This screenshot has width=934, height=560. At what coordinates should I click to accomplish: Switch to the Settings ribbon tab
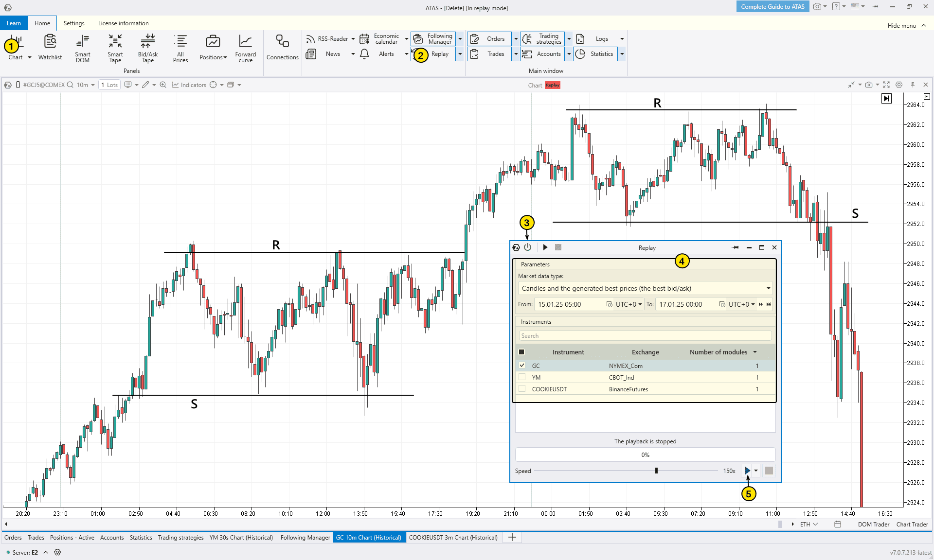point(74,23)
